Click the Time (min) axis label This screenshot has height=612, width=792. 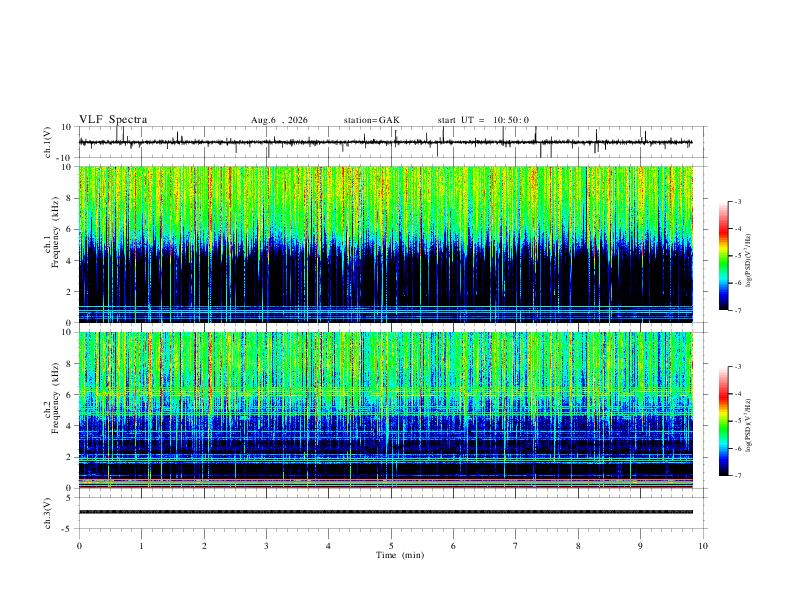pyautogui.click(x=400, y=555)
